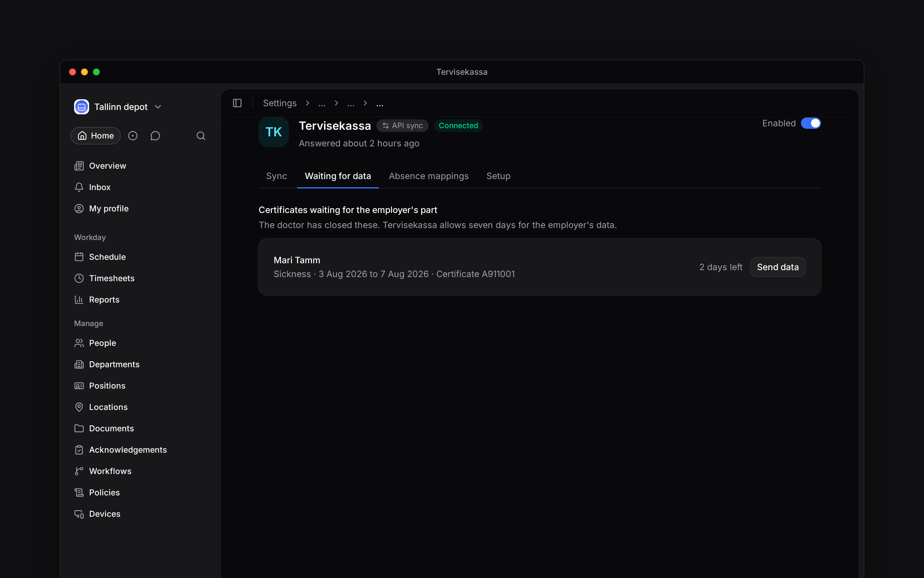Click the search magnifier icon

(x=201, y=136)
